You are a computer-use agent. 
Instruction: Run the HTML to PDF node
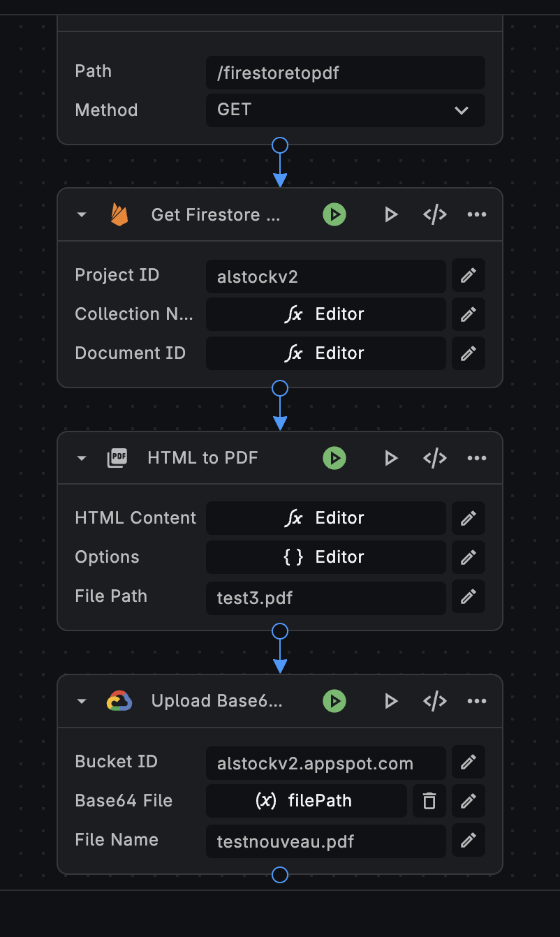(334, 458)
